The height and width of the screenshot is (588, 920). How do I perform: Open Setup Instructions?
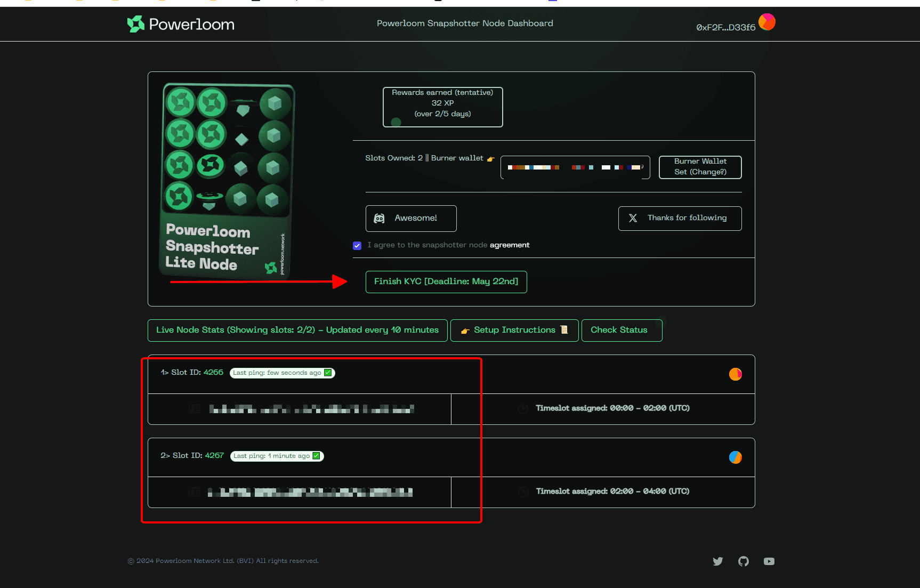coord(514,330)
